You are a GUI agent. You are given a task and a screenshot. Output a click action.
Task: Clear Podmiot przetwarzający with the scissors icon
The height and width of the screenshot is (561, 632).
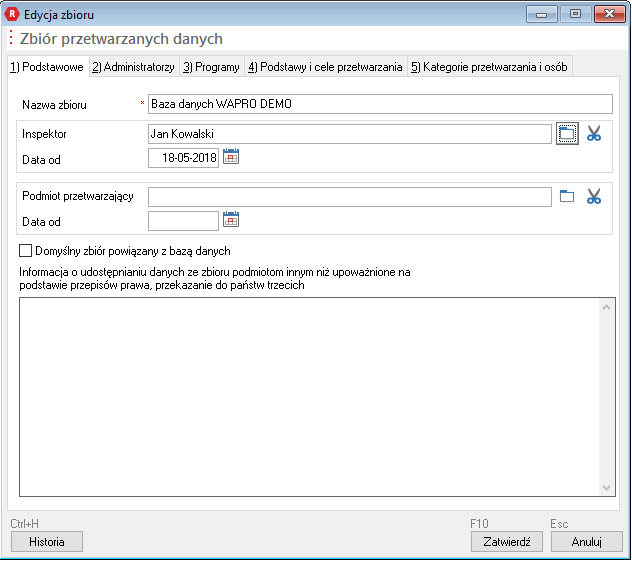coord(594,196)
